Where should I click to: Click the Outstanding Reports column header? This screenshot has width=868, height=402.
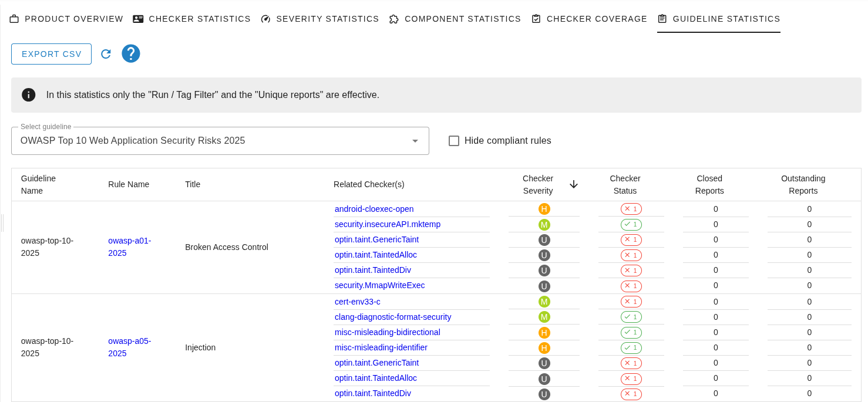tap(803, 184)
